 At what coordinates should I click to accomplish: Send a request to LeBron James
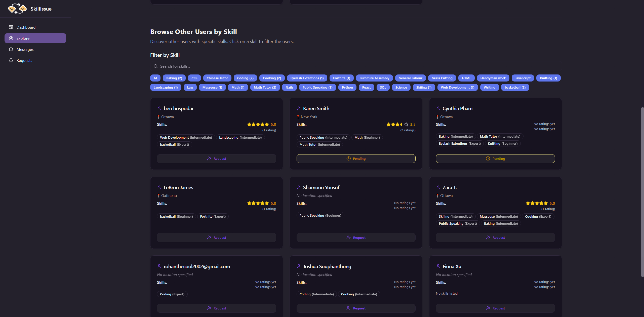pyautogui.click(x=216, y=237)
